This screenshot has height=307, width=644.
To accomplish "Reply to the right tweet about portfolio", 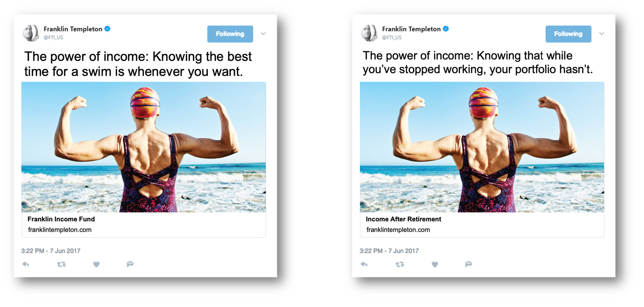I will click(364, 264).
